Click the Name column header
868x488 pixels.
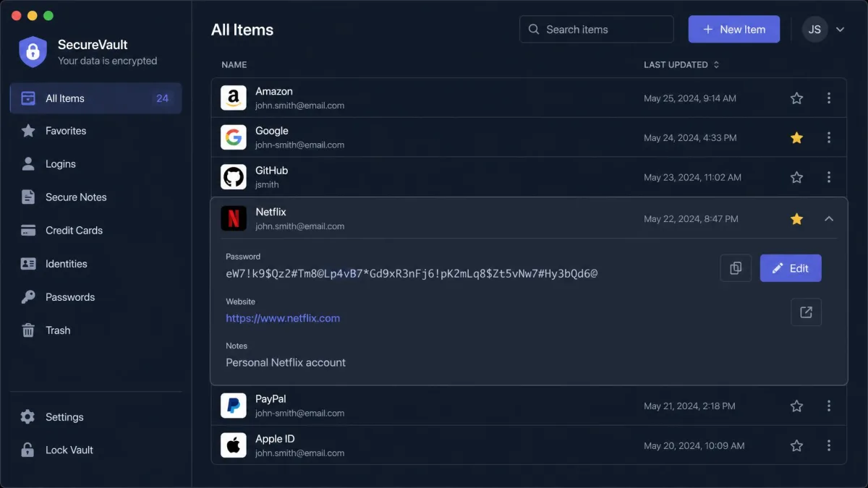pos(234,64)
